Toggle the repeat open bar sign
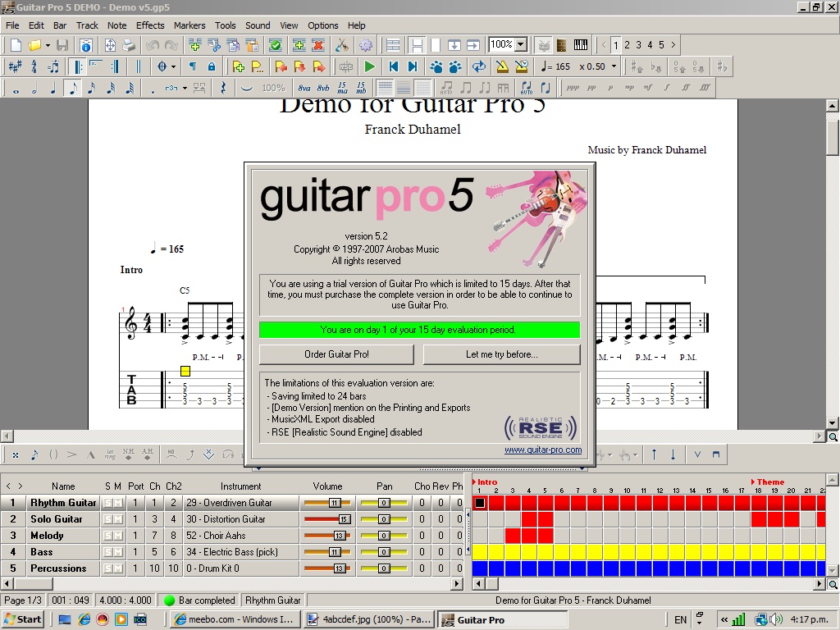 [77, 67]
